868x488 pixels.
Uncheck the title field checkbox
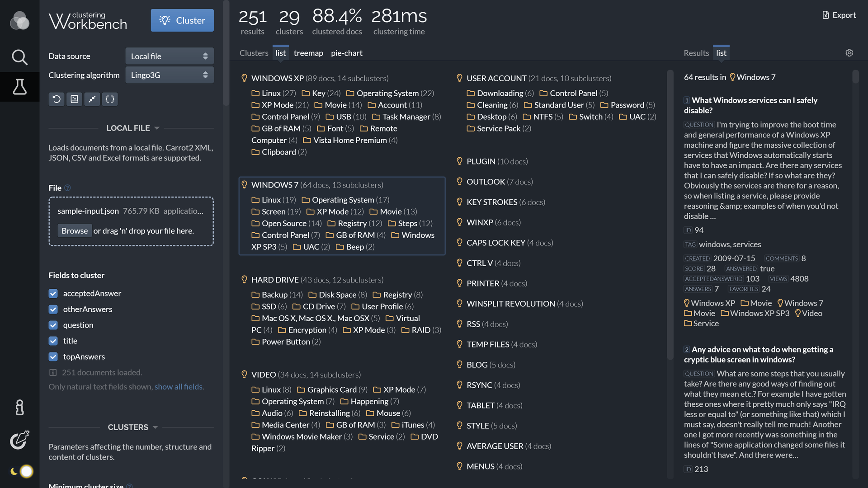click(53, 341)
